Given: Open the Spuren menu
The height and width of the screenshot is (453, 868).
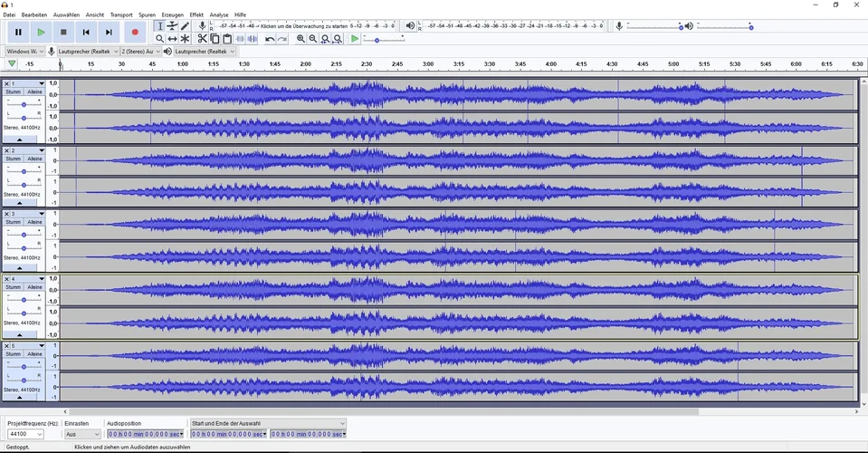Looking at the screenshot, I should (x=147, y=15).
